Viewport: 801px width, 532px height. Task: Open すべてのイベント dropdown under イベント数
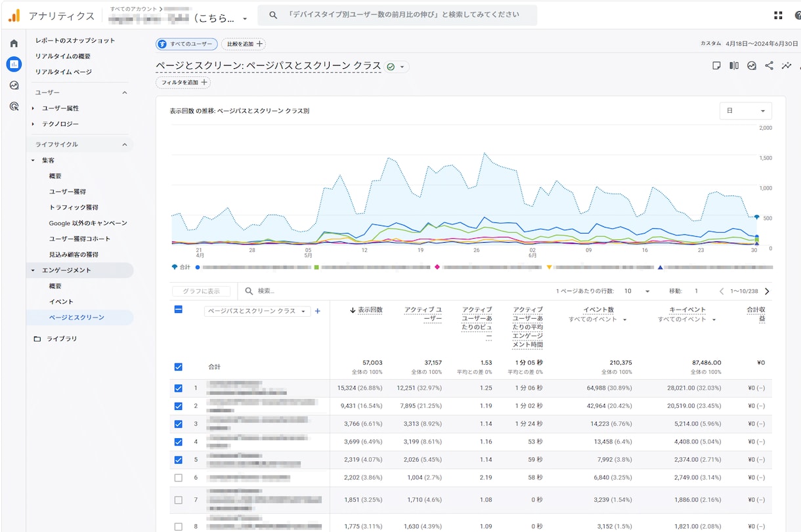597,319
